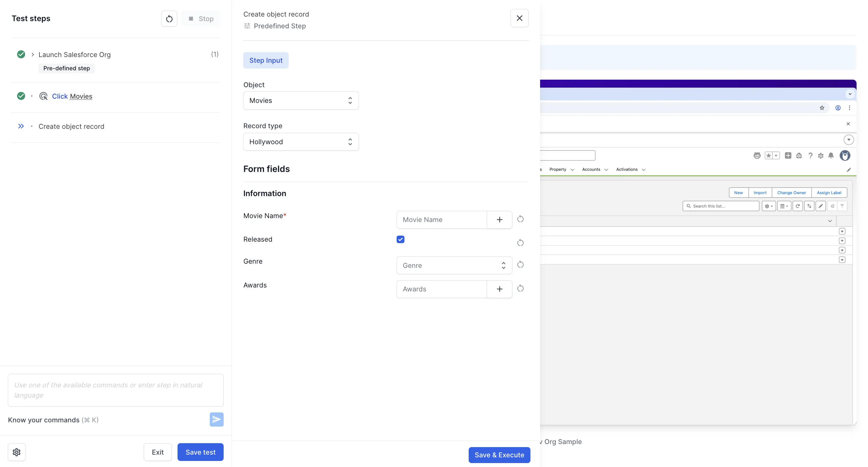868x467 pixels.
Task: Click the user avatar in the Salesforce header
Action: point(845,155)
